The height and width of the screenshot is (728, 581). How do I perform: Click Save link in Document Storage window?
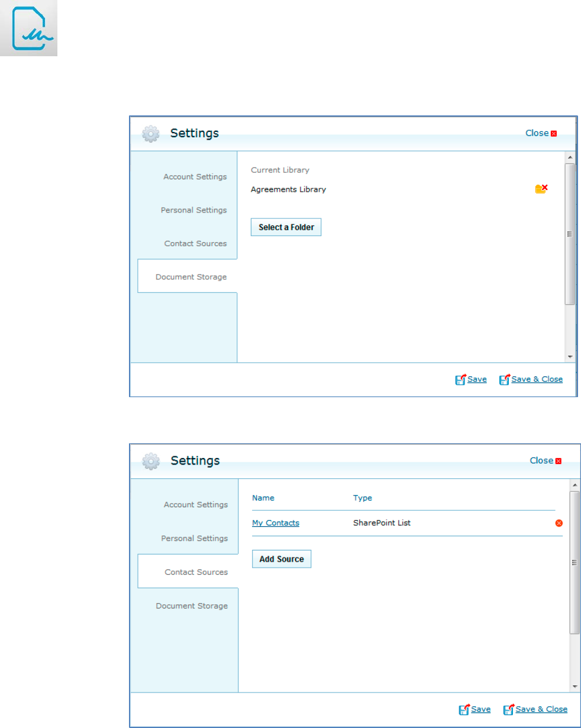tap(477, 379)
